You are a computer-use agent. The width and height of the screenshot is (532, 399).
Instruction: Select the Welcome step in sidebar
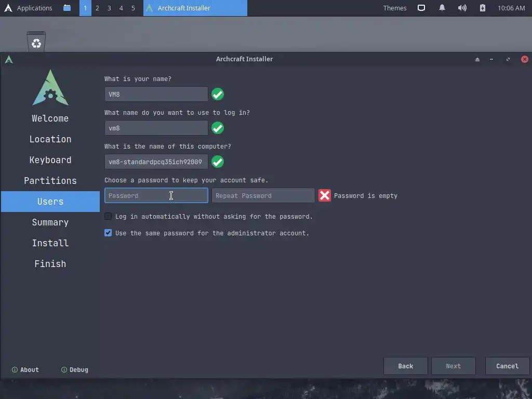pyautogui.click(x=50, y=118)
